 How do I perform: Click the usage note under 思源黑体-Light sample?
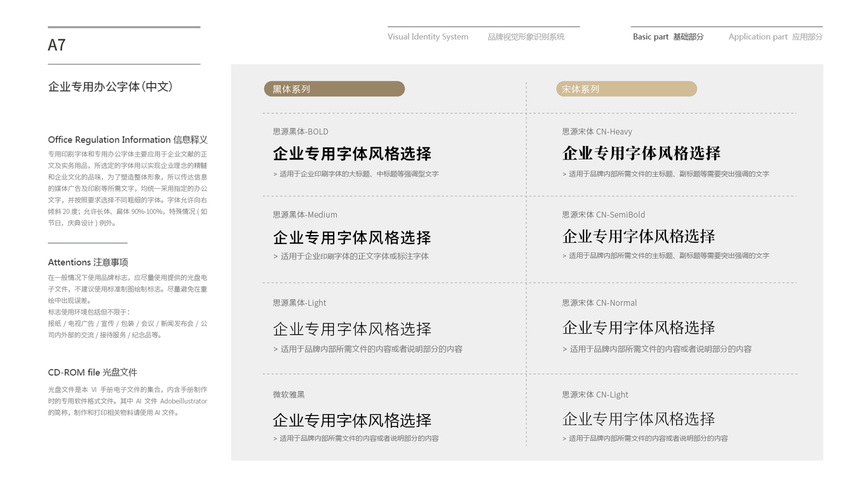tap(367, 349)
